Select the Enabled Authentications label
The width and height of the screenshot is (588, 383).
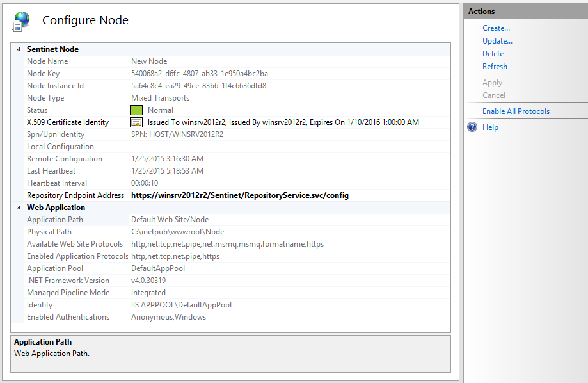[x=68, y=317]
